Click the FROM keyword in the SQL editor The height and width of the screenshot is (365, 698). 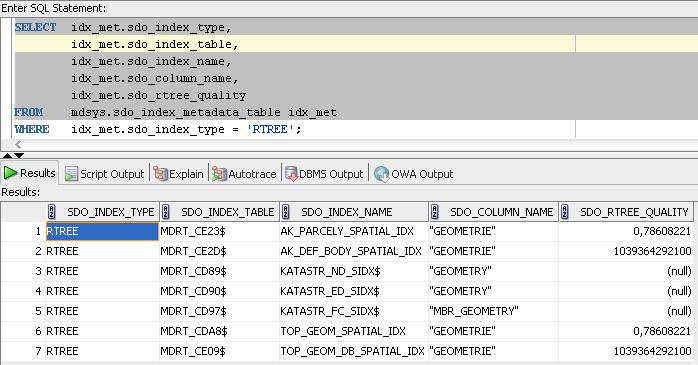28,112
